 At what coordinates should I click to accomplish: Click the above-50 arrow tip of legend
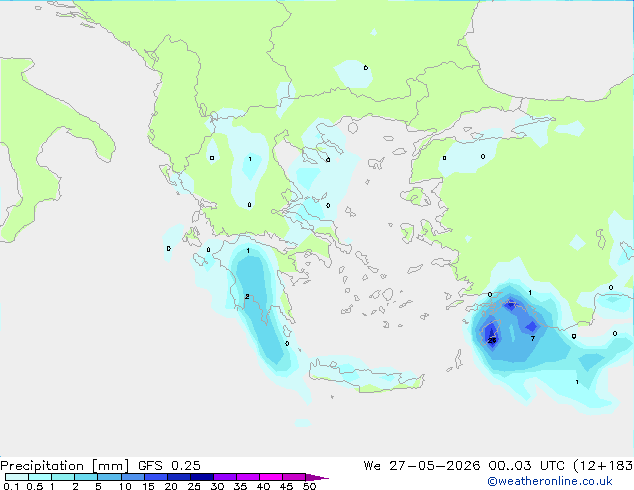click(x=317, y=477)
